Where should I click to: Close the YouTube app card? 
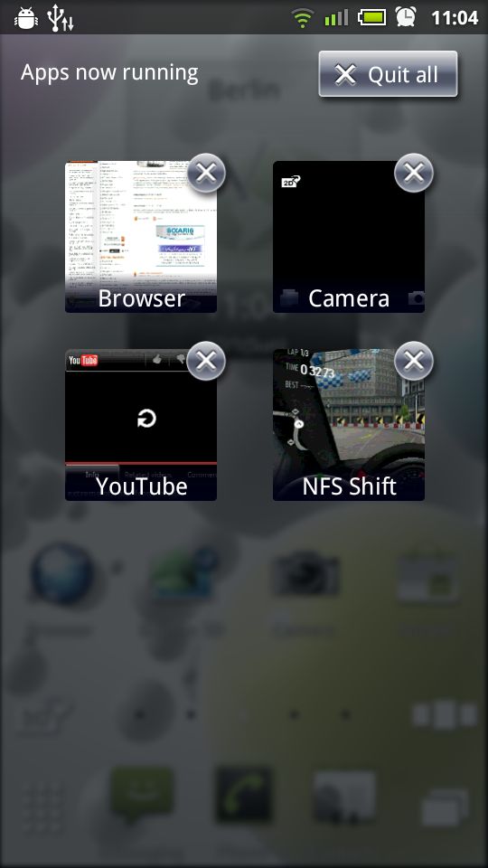pos(206,361)
